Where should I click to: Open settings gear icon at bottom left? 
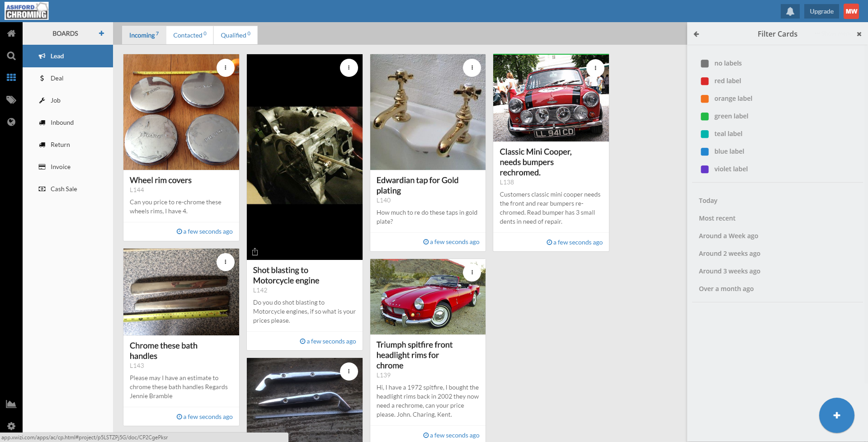tap(11, 426)
